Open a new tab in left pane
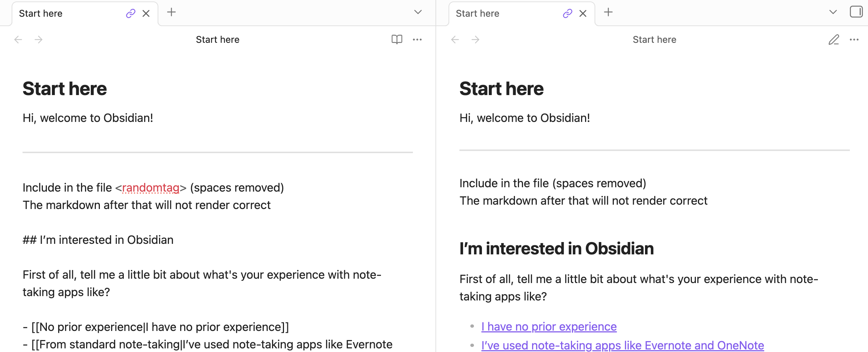868x352 pixels. point(171,12)
